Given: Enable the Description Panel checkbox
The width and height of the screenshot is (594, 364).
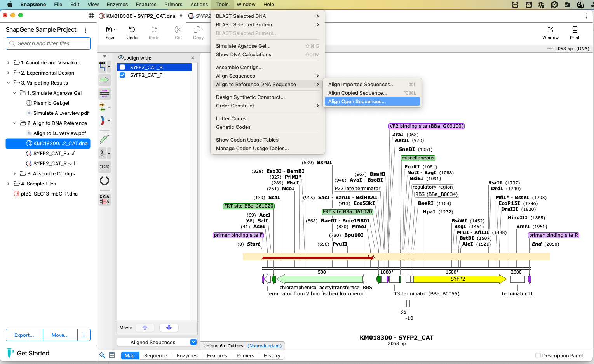Looking at the screenshot, I should (538, 355).
